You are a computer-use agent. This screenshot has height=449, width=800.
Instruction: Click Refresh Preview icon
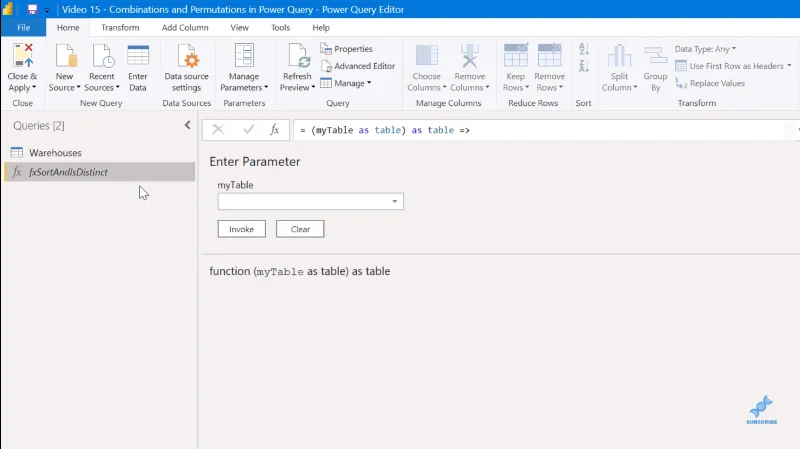pyautogui.click(x=298, y=55)
